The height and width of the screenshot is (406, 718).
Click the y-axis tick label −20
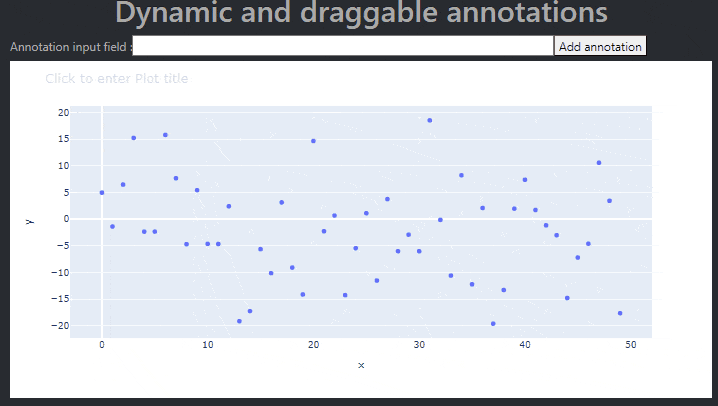tap(60, 325)
